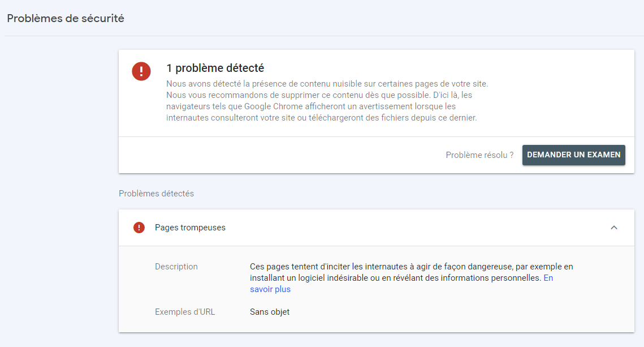
Task: Click the Nous avons détecté warning paragraph
Action: (x=327, y=101)
